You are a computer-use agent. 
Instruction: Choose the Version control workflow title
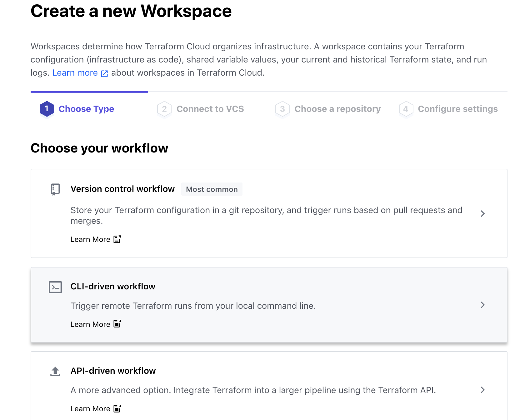coord(122,189)
